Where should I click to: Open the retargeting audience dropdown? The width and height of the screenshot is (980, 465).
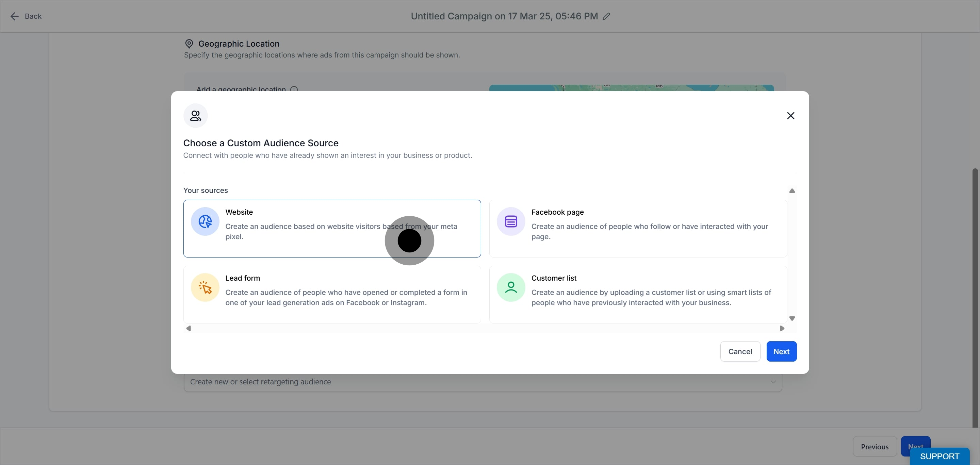click(483, 382)
